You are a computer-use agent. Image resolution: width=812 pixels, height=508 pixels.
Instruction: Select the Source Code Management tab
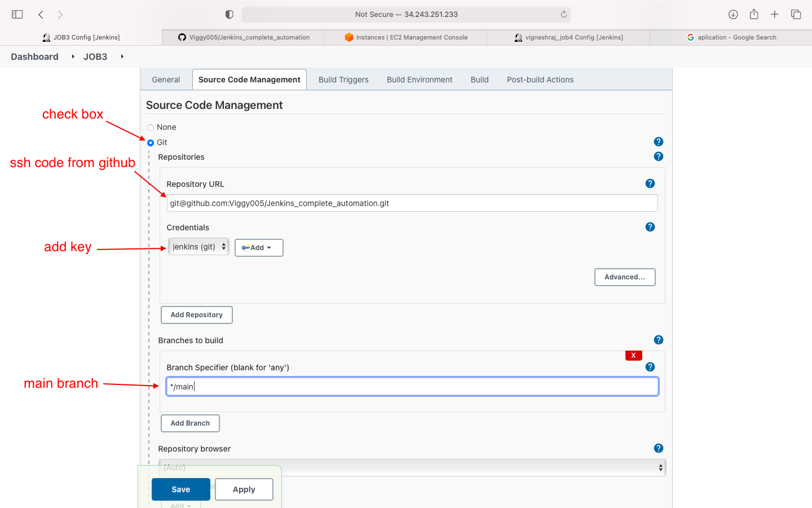[x=249, y=80]
